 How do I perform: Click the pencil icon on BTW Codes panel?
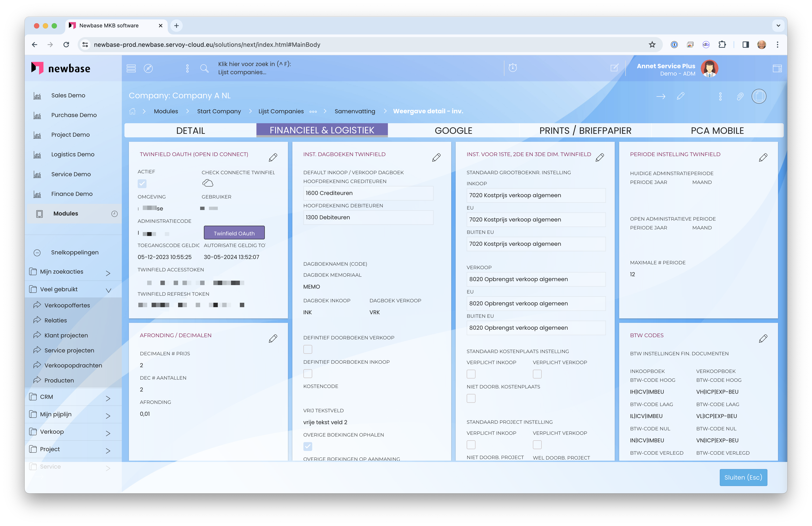[763, 338]
